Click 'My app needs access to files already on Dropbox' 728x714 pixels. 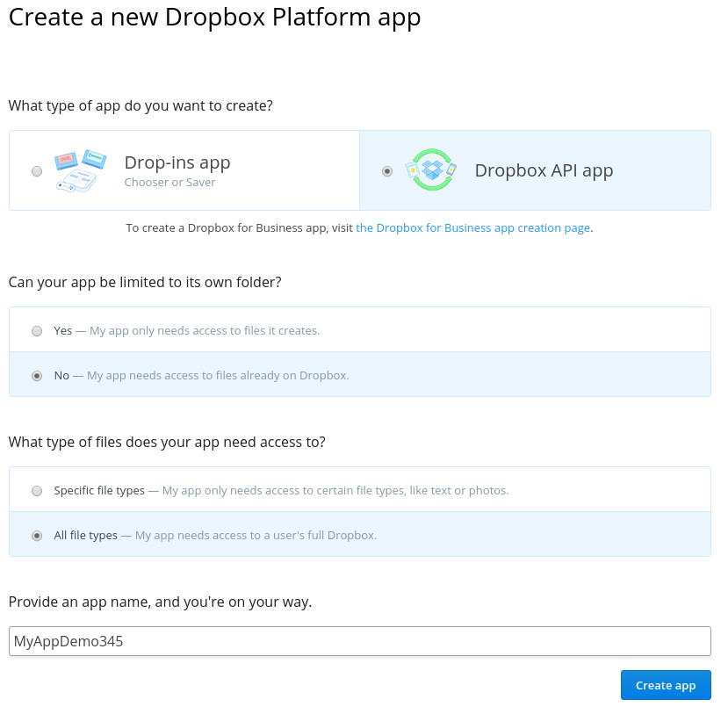pos(218,376)
